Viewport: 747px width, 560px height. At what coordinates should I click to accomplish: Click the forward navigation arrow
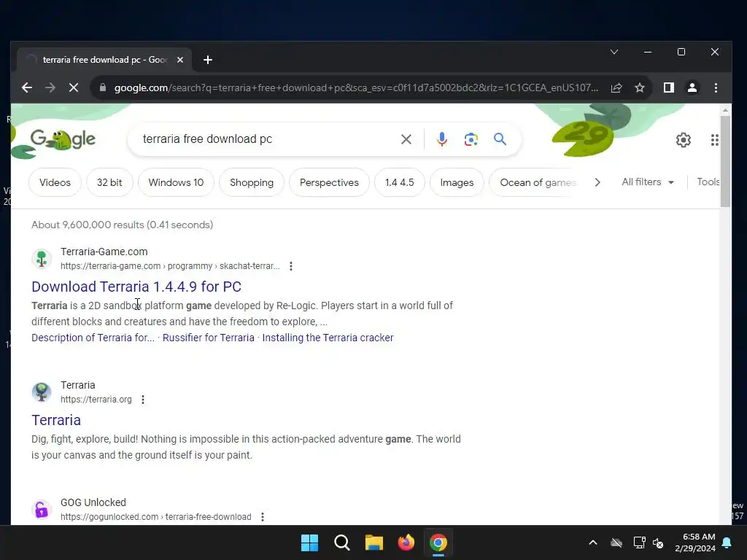pos(50,87)
